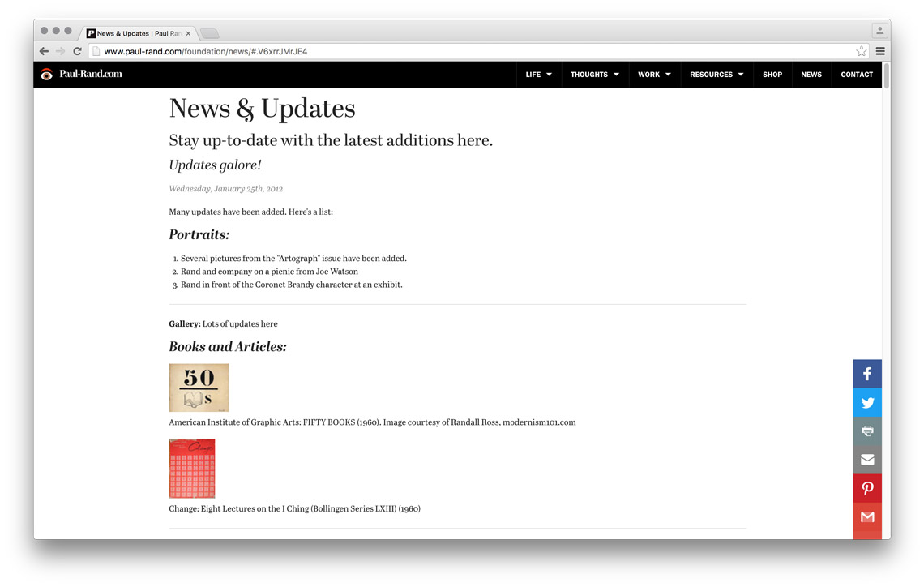Click the 'Artograph' issue list item

click(293, 258)
